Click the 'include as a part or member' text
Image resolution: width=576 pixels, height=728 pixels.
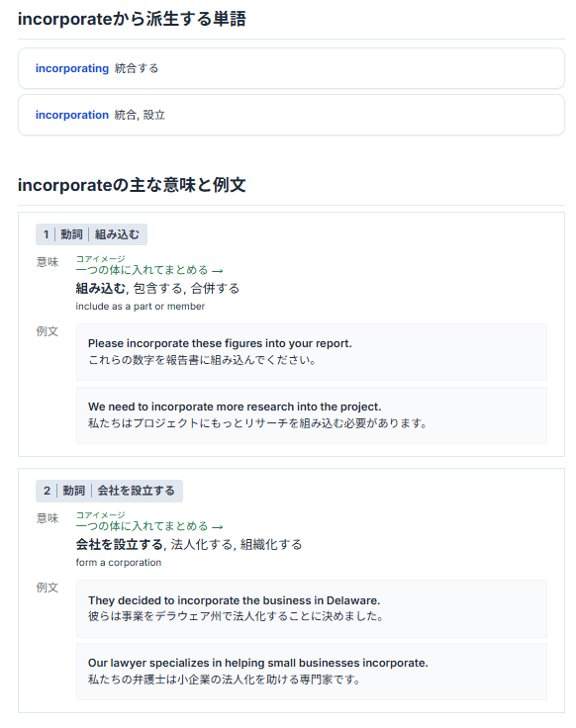141,307
